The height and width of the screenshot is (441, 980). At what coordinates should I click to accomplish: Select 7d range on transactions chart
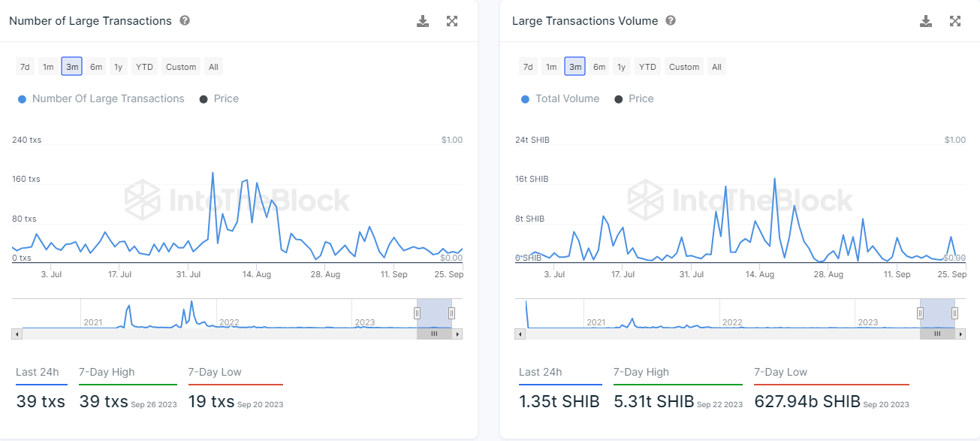tap(25, 67)
